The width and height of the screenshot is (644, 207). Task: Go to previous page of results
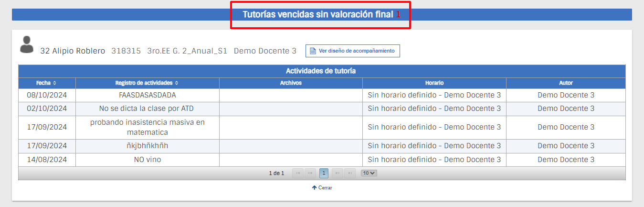310,173
